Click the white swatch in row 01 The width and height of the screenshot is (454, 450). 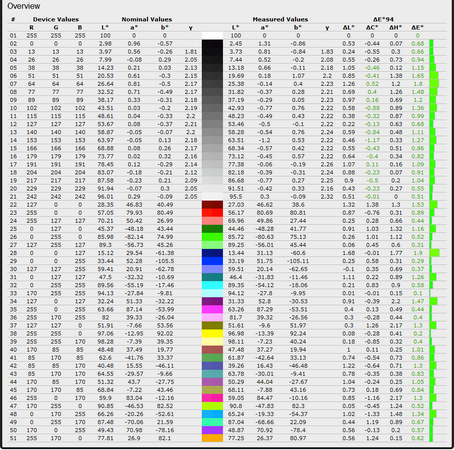pyautogui.click(x=212, y=35)
